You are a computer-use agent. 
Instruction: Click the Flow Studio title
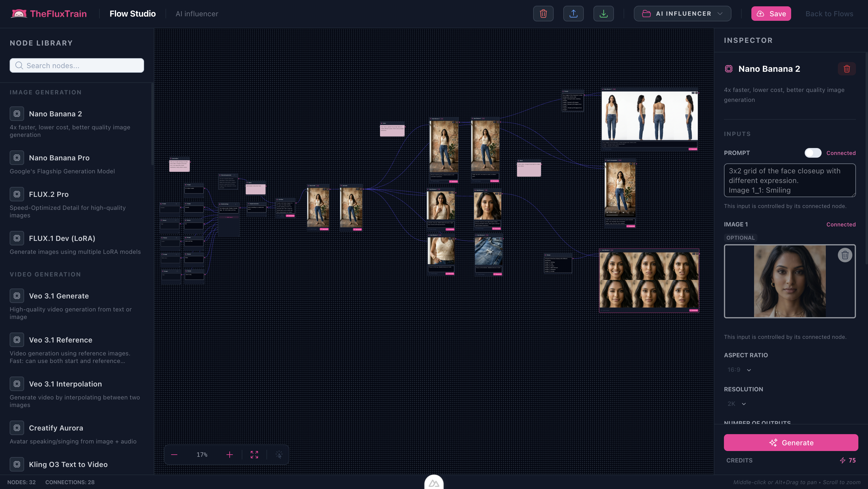pos(133,14)
